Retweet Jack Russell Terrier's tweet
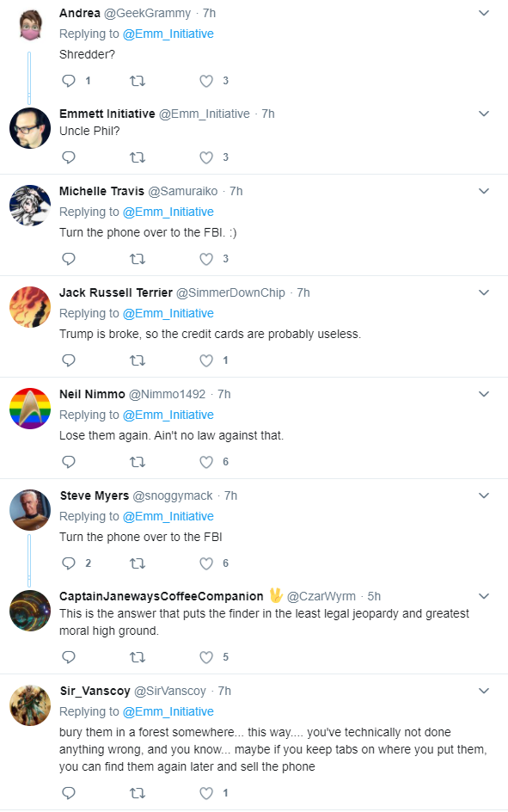The width and height of the screenshot is (508, 812). click(137, 360)
